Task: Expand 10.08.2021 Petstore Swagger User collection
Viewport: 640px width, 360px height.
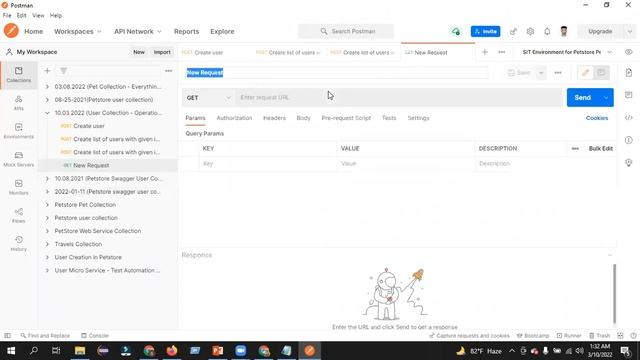Action: pos(47,178)
